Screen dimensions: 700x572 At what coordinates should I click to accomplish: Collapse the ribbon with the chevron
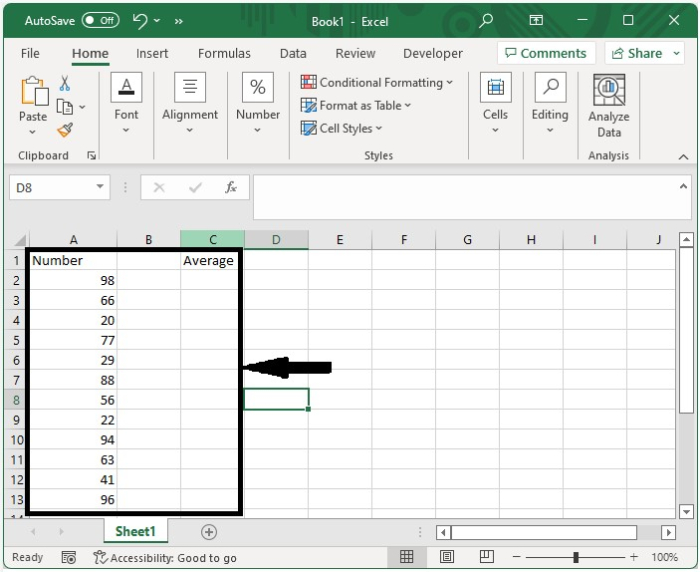point(683,156)
